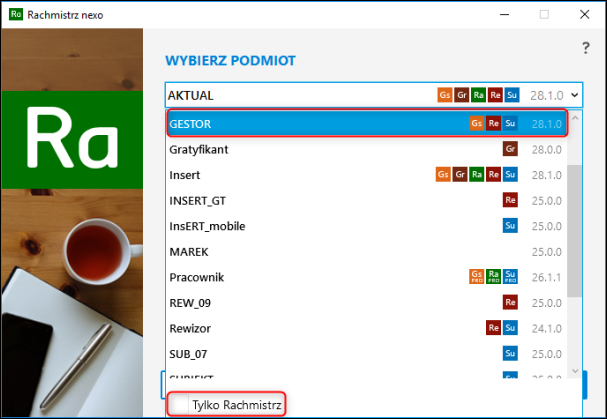This screenshot has width=607, height=419.
Task: Click the Ra PRO icon in the Pracownik row
Action: [x=493, y=276]
